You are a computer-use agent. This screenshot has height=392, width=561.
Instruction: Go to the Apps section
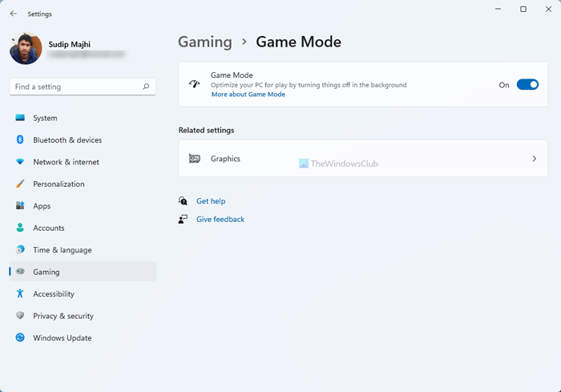(42, 206)
